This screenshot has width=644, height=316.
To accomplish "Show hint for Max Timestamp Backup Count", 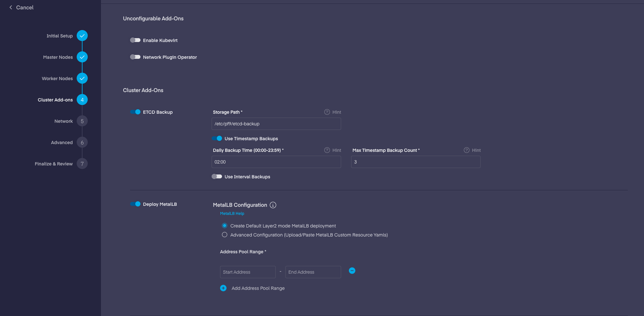I will (466, 150).
